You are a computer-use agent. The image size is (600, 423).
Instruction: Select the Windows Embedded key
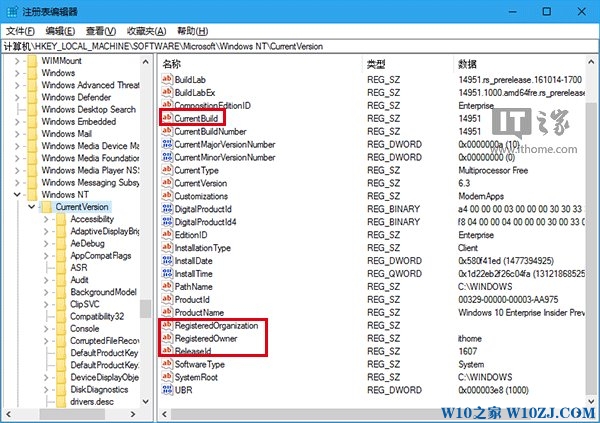(x=78, y=121)
